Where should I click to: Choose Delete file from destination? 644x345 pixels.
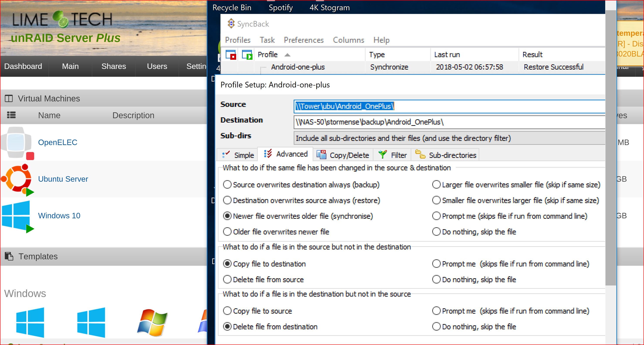227,326
